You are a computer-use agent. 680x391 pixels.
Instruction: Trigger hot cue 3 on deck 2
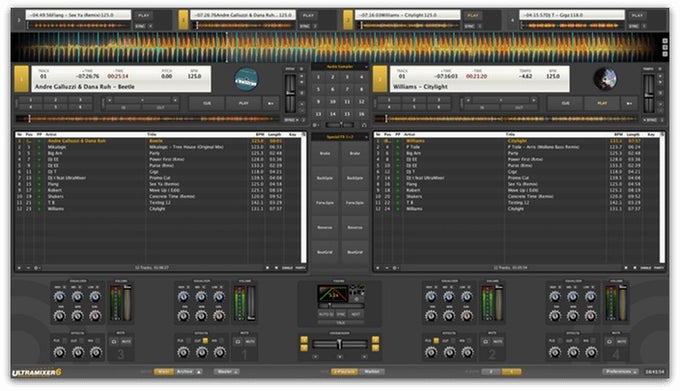click(x=439, y=100)
